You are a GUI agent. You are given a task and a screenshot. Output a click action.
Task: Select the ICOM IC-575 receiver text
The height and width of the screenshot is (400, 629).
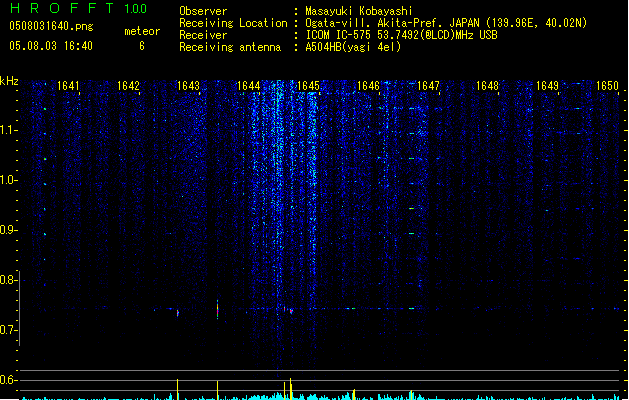401,35
